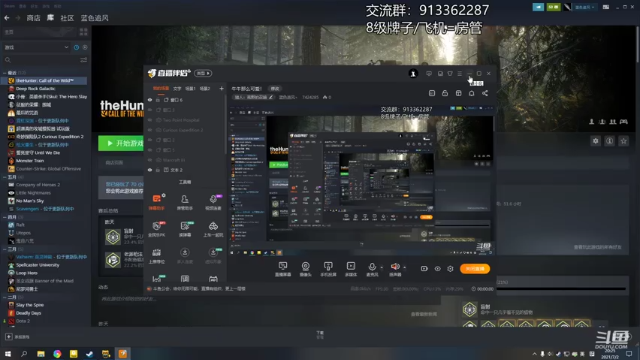Image resolution: width=640 pixels, height=360 pixels.
Task: Click the recording camera icon beside start button
Action: coord(424,269)
